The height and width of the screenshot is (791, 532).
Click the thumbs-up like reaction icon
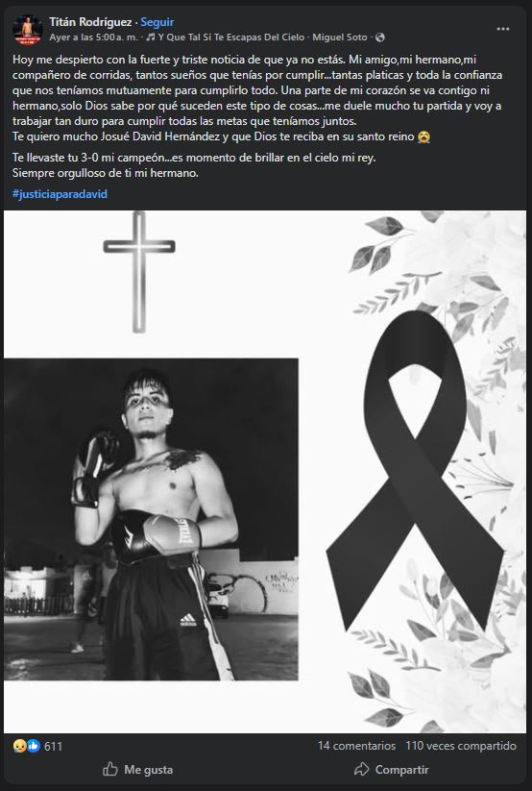(x=34, y=746)
